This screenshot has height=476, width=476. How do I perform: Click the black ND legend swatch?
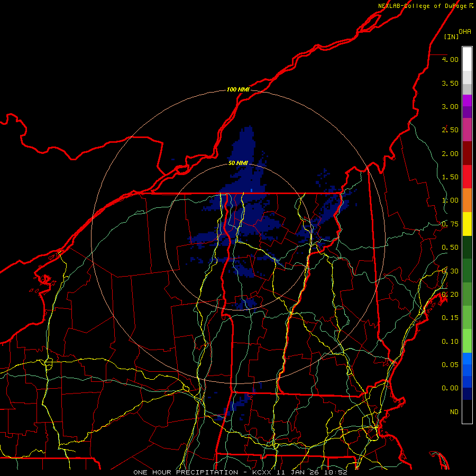coord(467,411)
